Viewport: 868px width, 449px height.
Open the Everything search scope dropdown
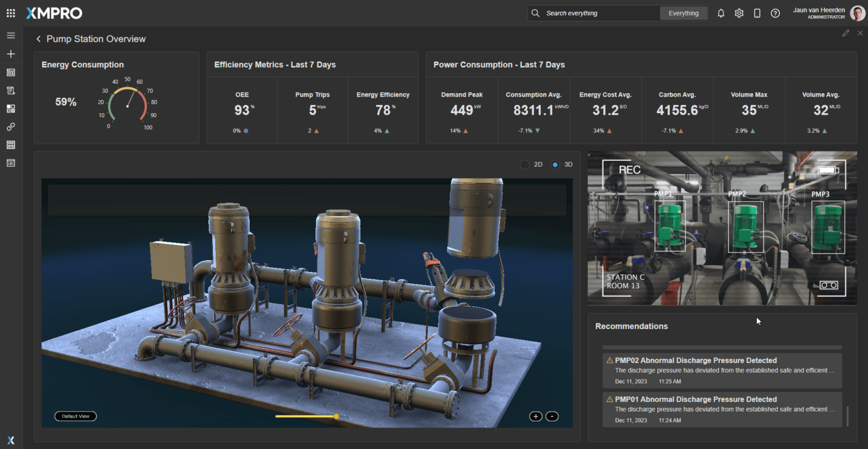click(683, 13)
